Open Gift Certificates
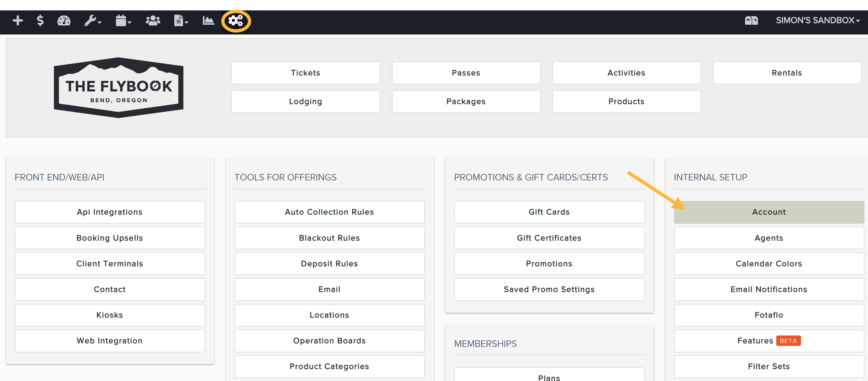Viewport: 868px width, 381px height. pyautogui.click(x=549, y=238)
